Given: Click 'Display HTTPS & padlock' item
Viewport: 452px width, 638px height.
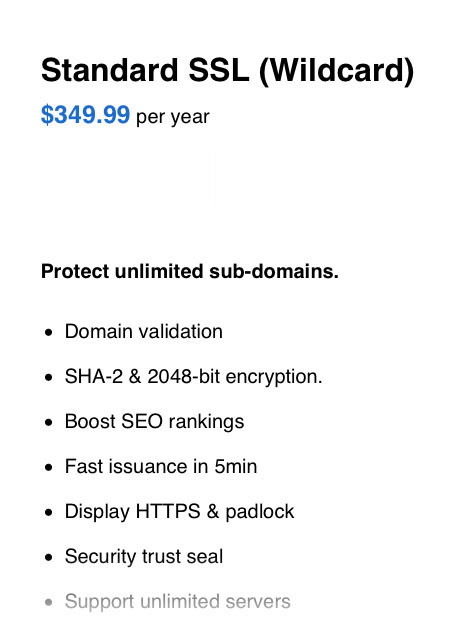Looking at the screenshot, I should pyautogui.click(x=179, y=512).
